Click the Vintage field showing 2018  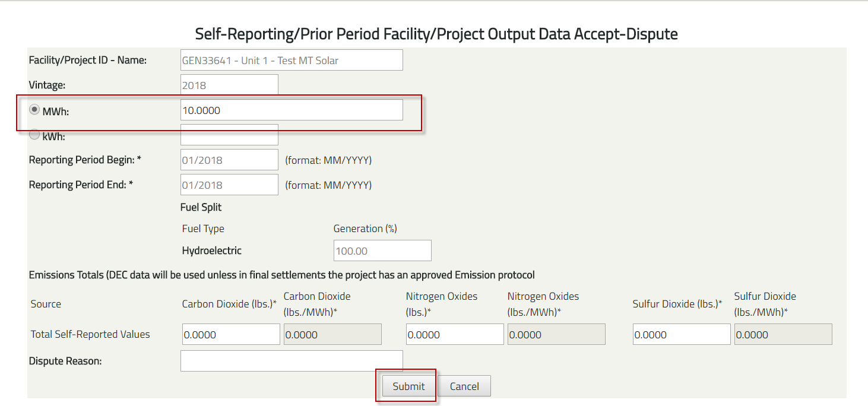[x=229, y=85]
